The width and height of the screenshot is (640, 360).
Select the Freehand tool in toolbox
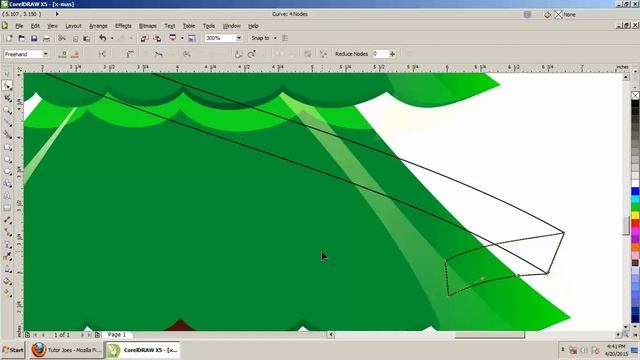pyautogui.click(x=7, y=122)
